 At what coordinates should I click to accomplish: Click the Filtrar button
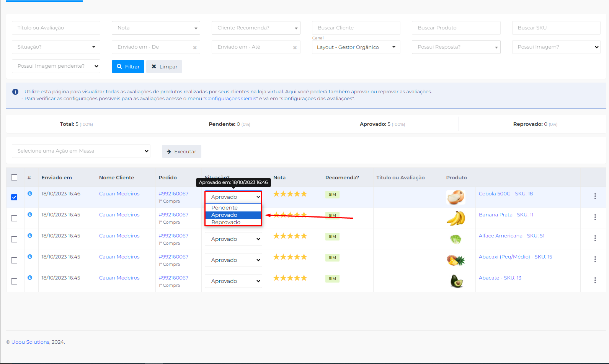click(128, 67)
